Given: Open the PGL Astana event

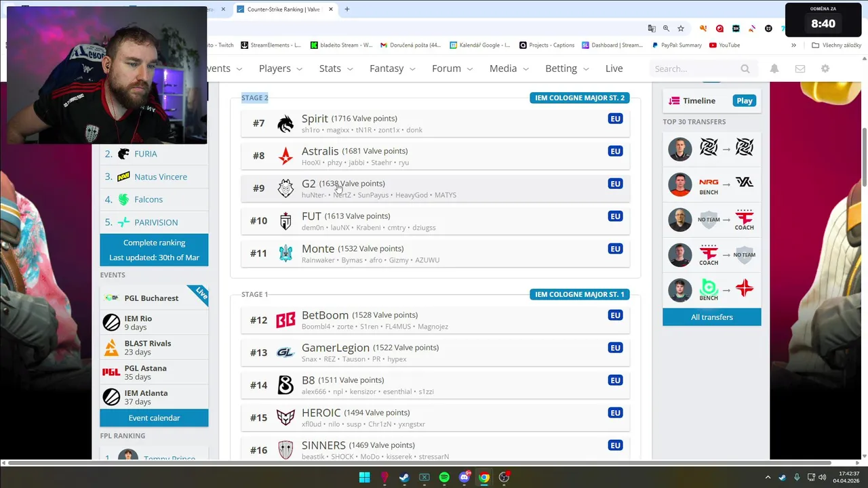Looking at the screenshot, I should point(154,372).
